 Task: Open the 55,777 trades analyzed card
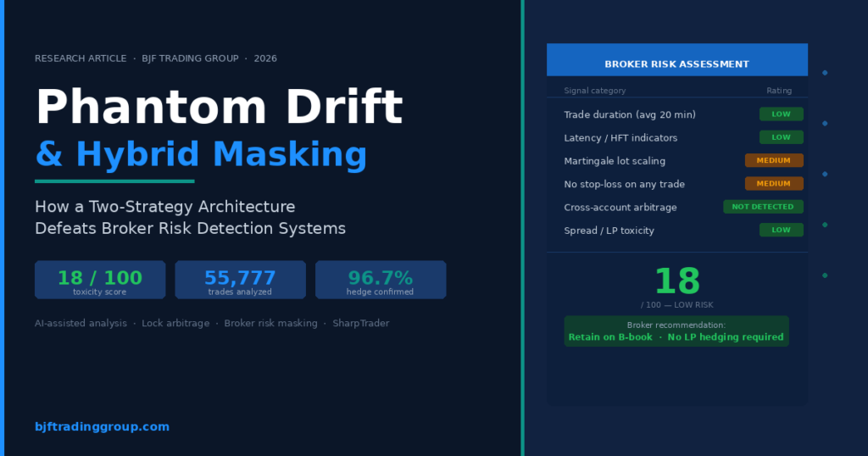240,280
